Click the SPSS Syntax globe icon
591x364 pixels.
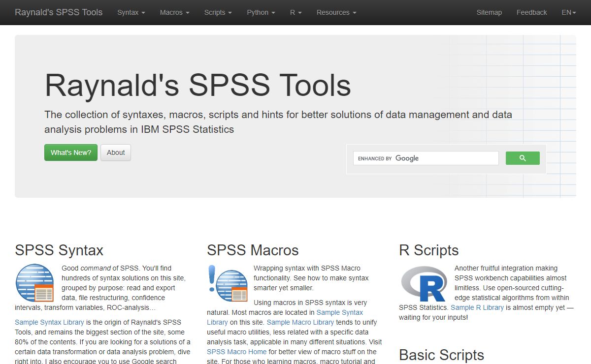(x=35, y=283)
